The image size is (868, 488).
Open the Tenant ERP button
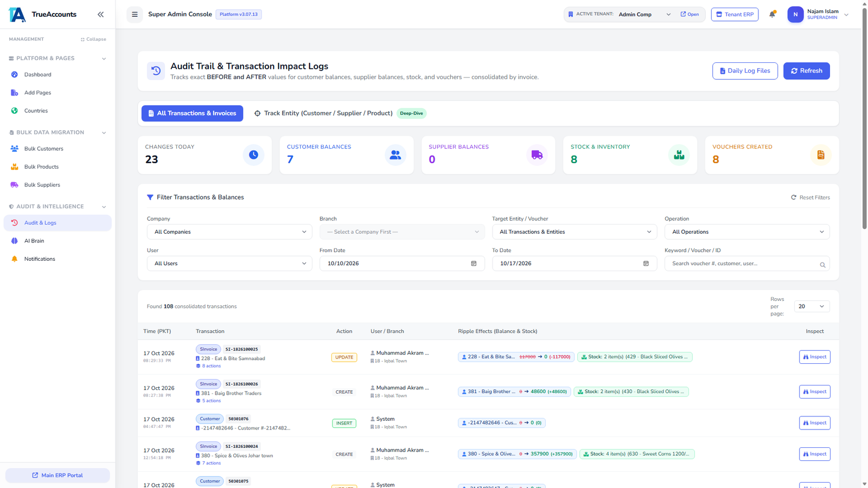pyautogui.click(x=735, y=15)
